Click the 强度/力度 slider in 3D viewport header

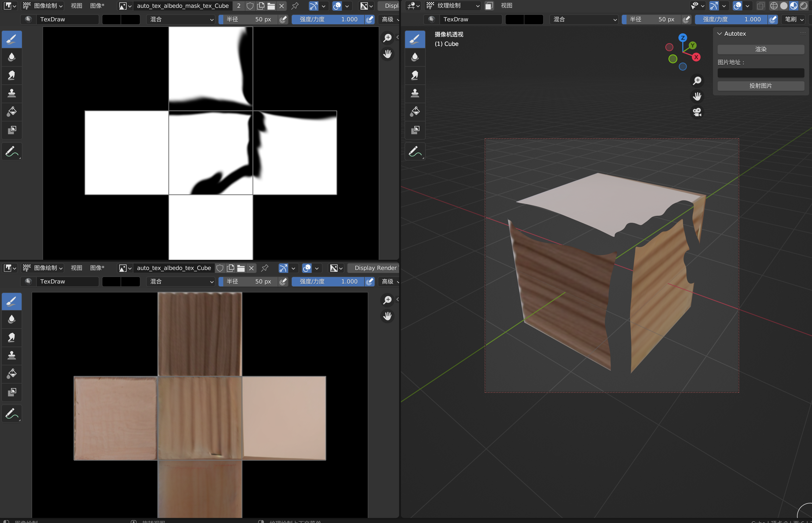pyautogui.click(x=731, y=19)
